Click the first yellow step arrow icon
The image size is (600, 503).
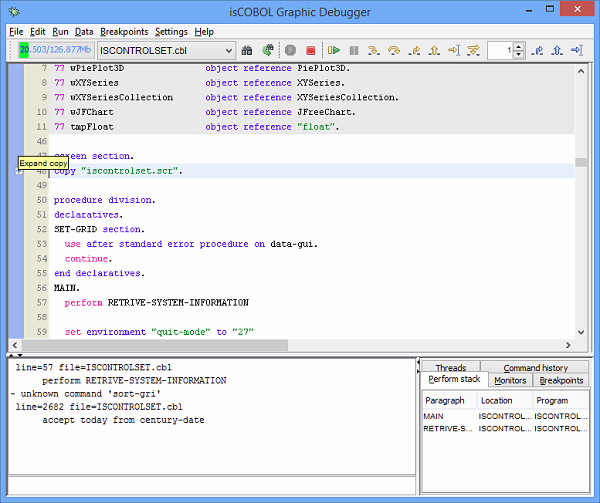374,50
